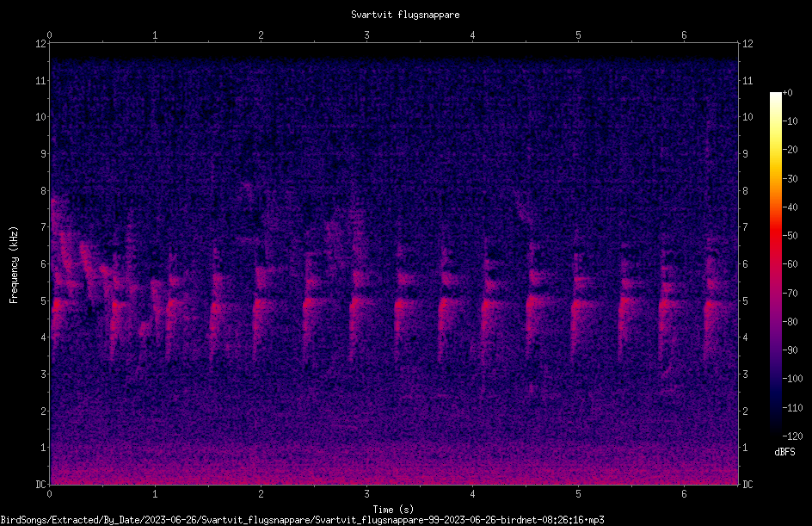Click the left axis '12' kHz tick label
This screenshot has height=526, width=812.
click(x=41, y=44)
